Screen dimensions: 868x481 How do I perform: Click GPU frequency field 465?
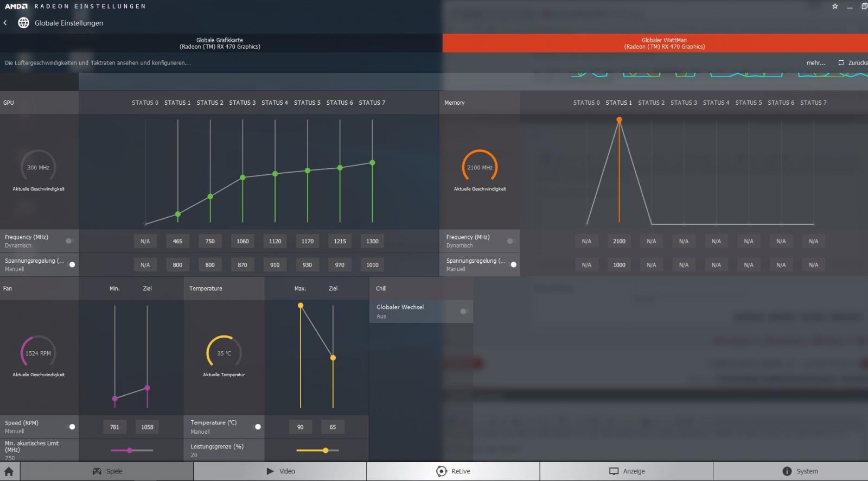coord(177,241)
